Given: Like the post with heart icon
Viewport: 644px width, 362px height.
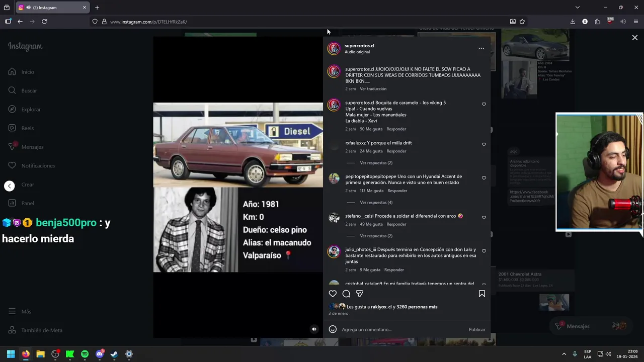Looking at the screenshot, I should pyautogui.click(x=333, y=294).
